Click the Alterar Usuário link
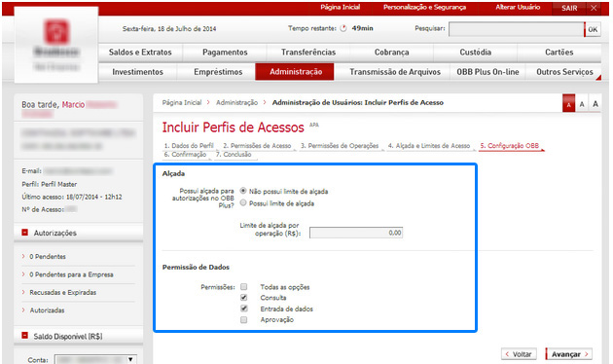613x364 pixels. click(x=518, y=8)
